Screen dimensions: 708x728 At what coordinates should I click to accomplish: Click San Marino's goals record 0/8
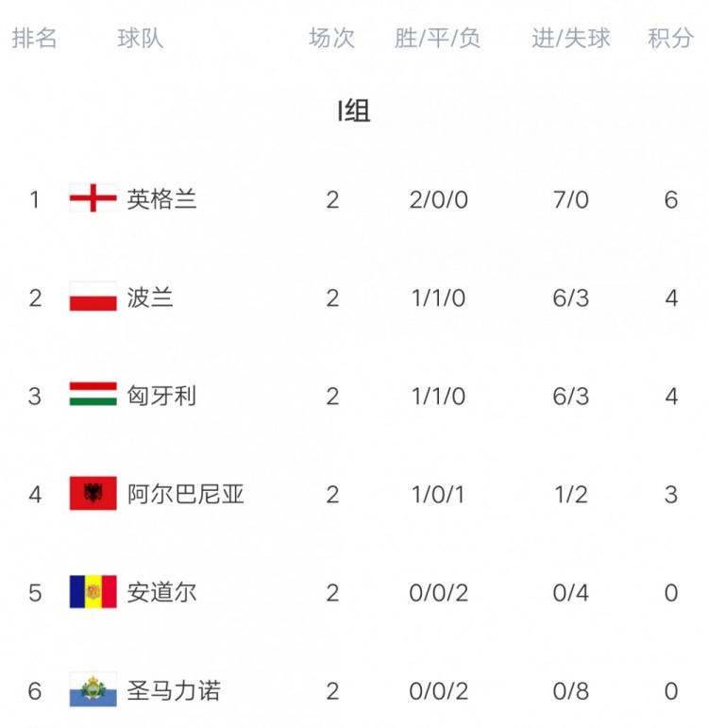click(570, 690)
